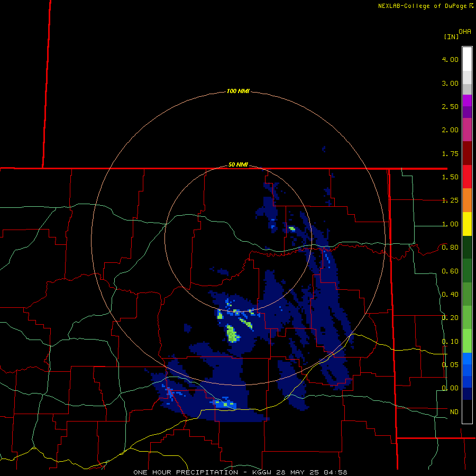Click the 1.25 legend value

[x=450, y=200]
